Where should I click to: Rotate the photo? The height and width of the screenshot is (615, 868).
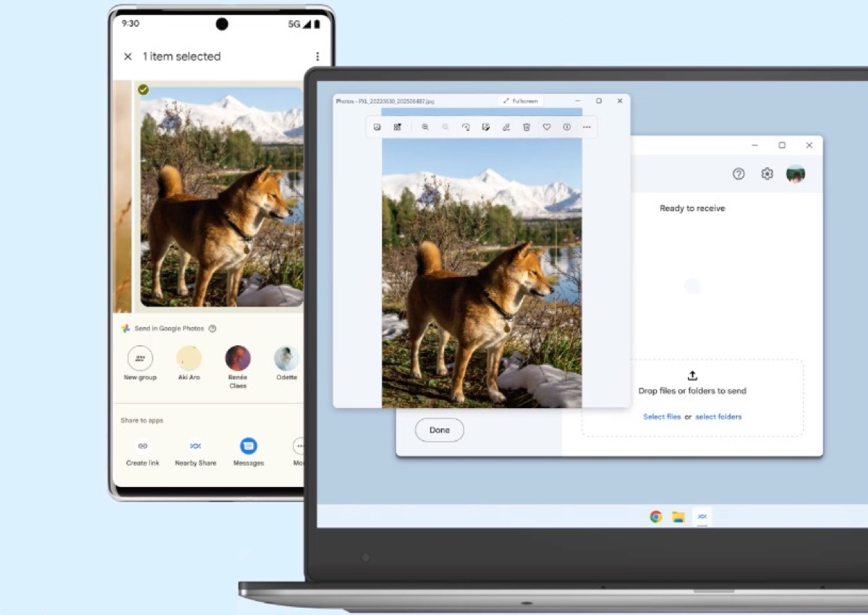(x=467, y=127)
